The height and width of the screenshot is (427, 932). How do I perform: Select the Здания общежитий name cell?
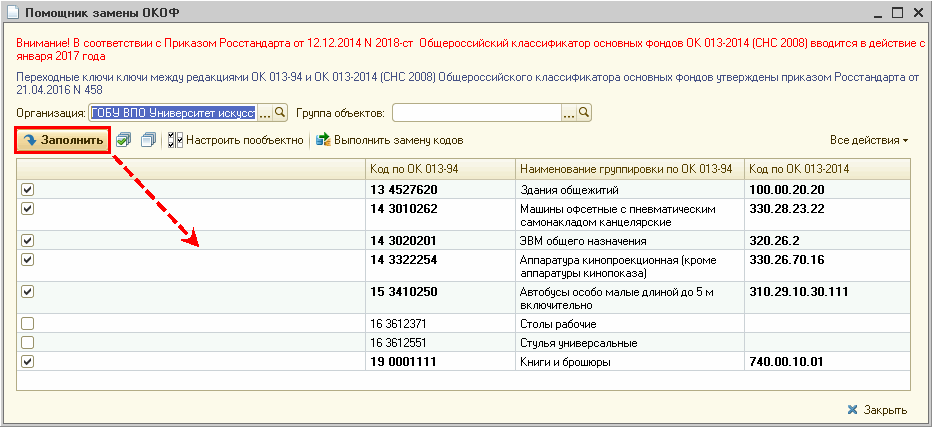point(630,189)
